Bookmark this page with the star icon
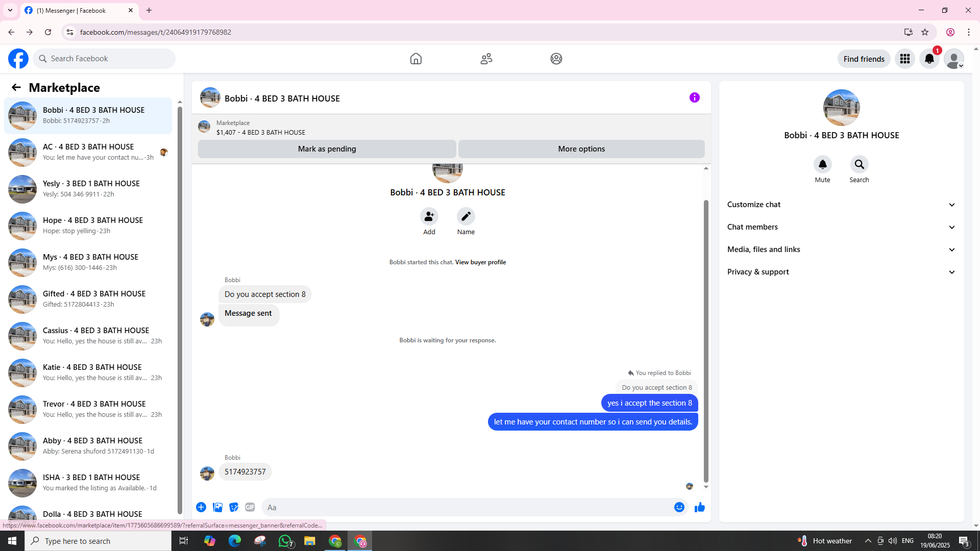Screen dimensions: 980x551 pos(925,32)
